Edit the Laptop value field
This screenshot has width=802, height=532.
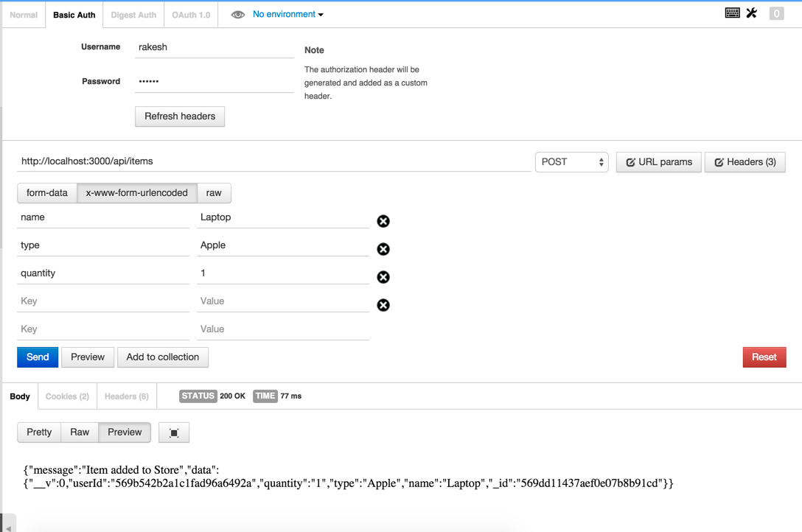pos(283,217)
